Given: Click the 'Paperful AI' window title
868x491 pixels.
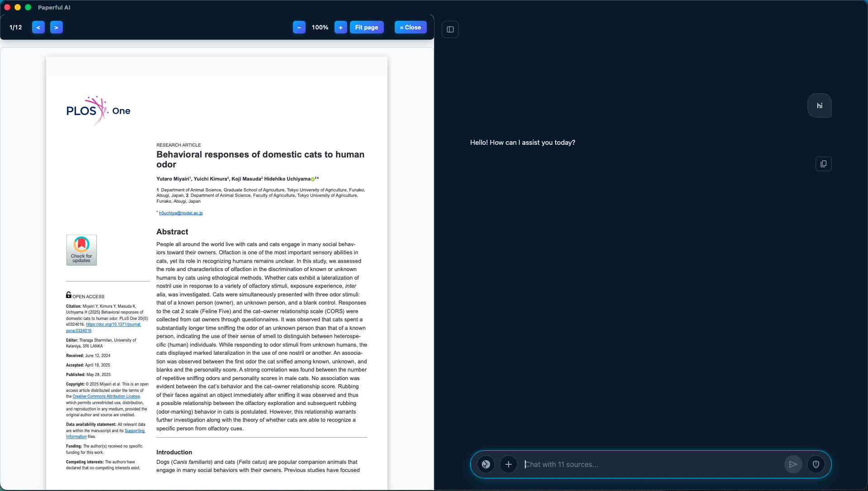Looking at the screenshot, I should click(x=54, y=7).
